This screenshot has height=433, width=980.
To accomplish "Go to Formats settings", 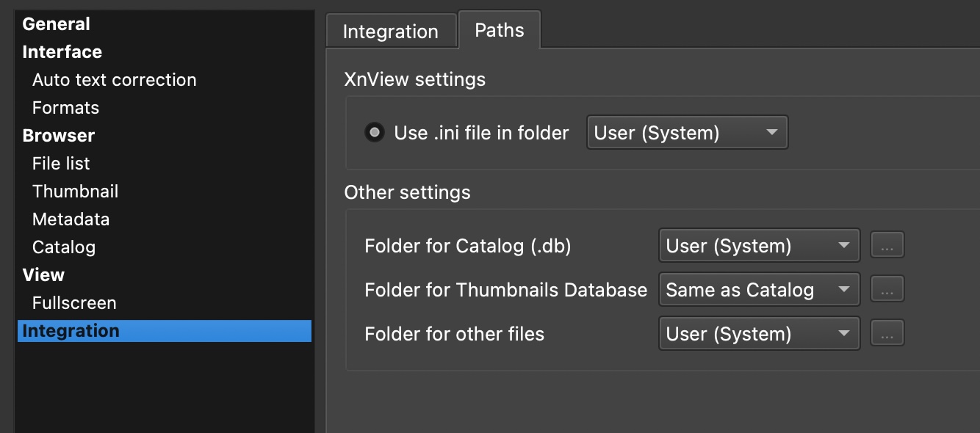I will click(65, 108).
